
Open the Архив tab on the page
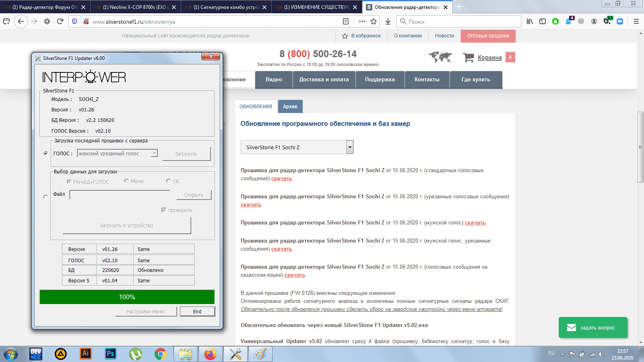tap(290, 107)
